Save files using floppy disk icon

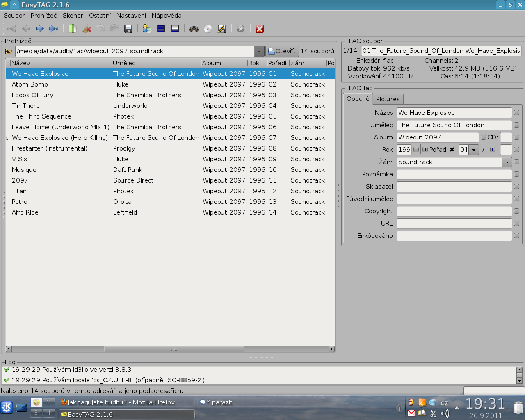128,29
